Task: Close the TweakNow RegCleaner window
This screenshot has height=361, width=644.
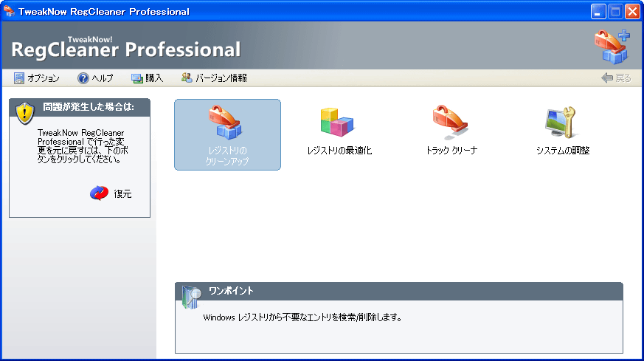Action: click(632, 12)
